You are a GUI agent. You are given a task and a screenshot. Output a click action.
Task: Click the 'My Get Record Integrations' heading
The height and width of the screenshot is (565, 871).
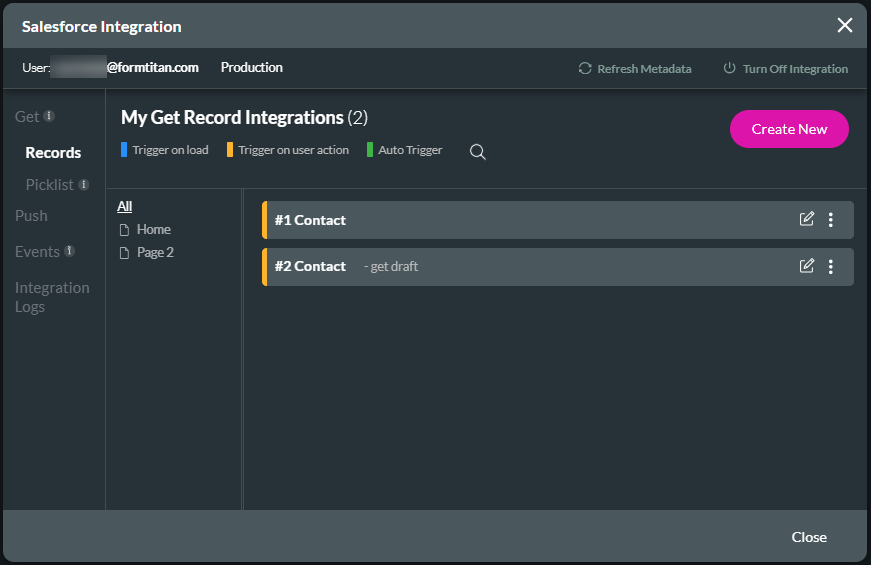(x=232, y=118)
